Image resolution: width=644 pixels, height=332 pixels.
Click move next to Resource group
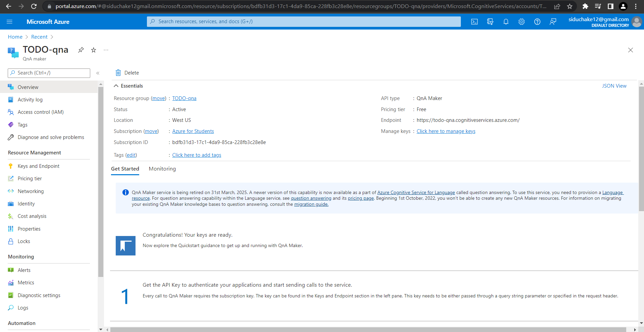(158, 98)
